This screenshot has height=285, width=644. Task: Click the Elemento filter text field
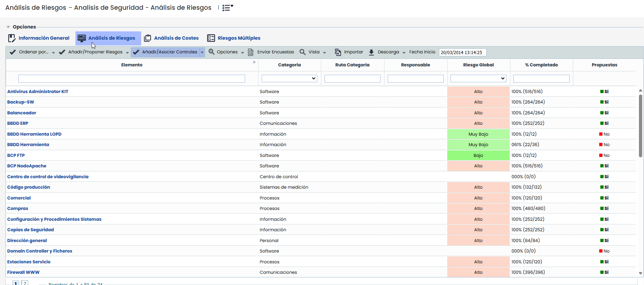click(131, 79)
